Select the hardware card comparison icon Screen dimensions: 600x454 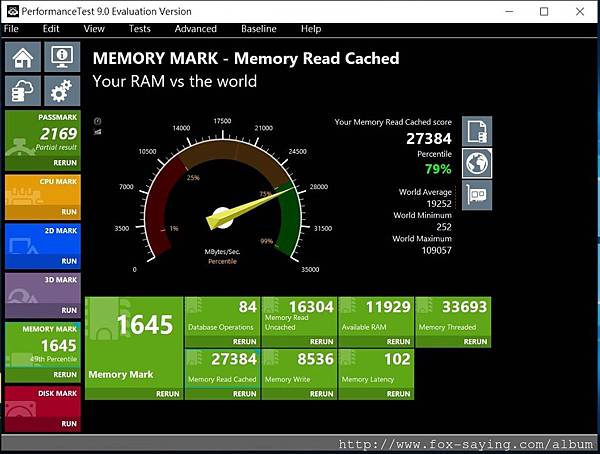point(477,196)
